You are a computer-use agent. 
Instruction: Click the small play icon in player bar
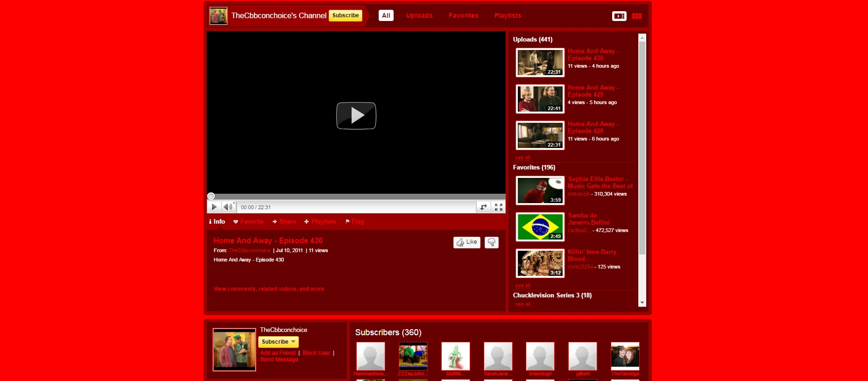pos(214,207)
